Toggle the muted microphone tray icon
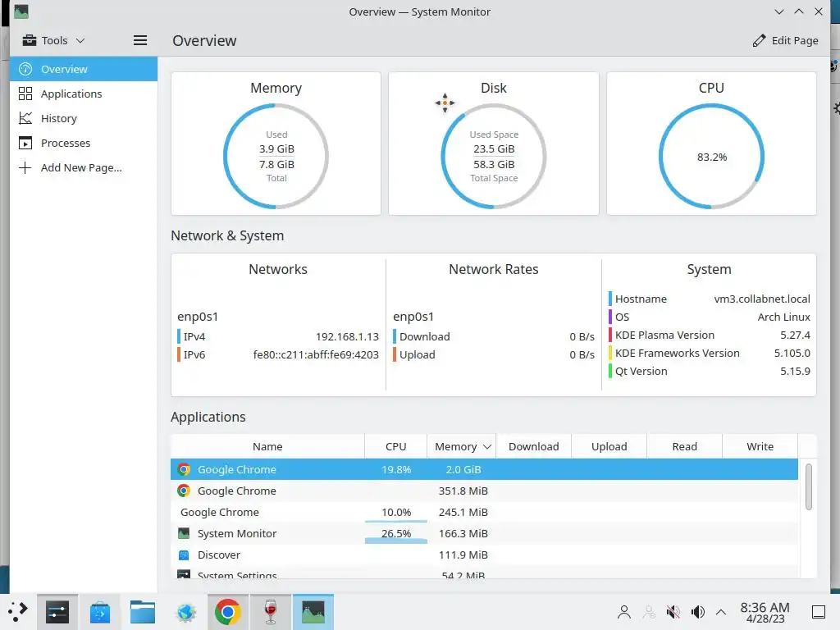Image resolution: width=840 pixels, height=630 pixels. (673, 612)
